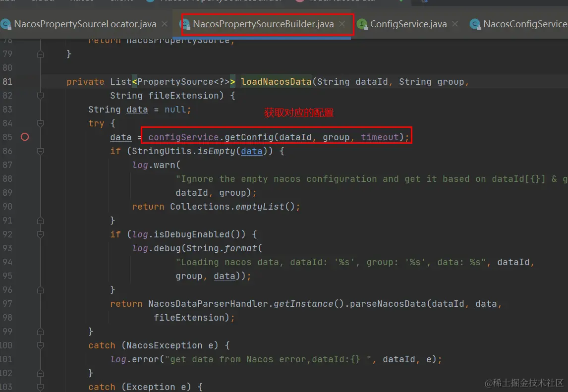Click fold end marker at line 96
The image size is (568, 392).
click(40, 290)
